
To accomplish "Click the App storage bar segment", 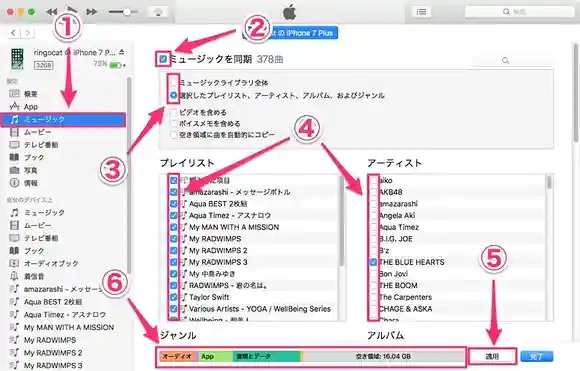I will click(215, 357).
